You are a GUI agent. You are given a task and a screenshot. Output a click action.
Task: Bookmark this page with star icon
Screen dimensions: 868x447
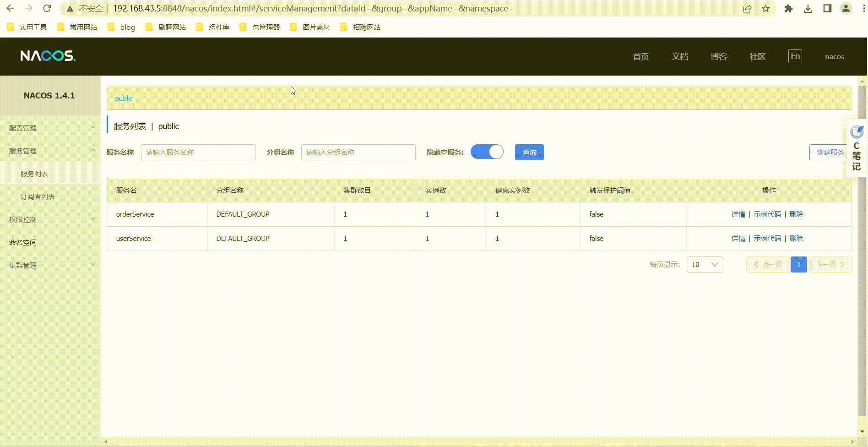click(x=765, y=9)
